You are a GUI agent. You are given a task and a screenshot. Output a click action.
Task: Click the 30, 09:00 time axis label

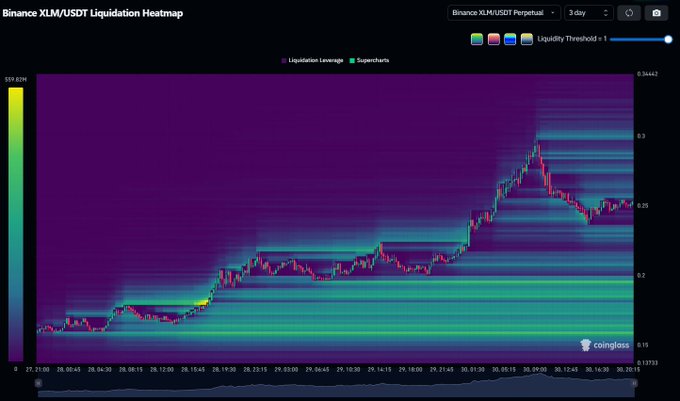click(x=535, y=369)
